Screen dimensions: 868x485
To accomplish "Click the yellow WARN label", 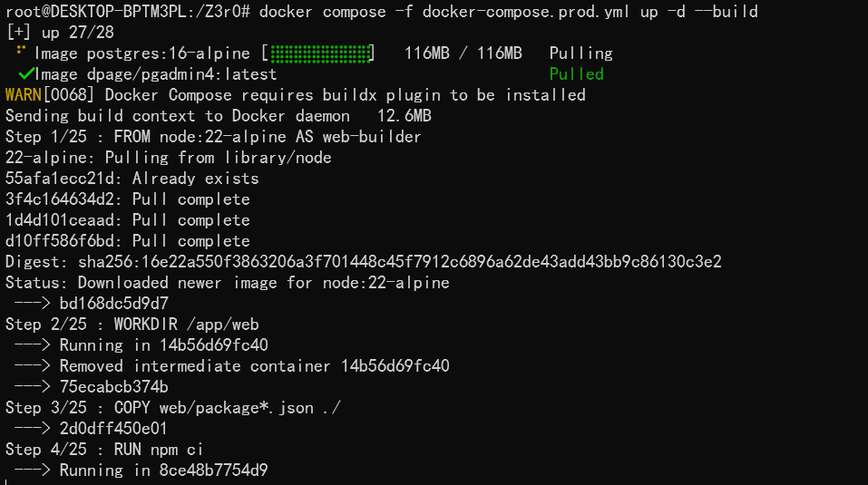I will click(24, 95).
